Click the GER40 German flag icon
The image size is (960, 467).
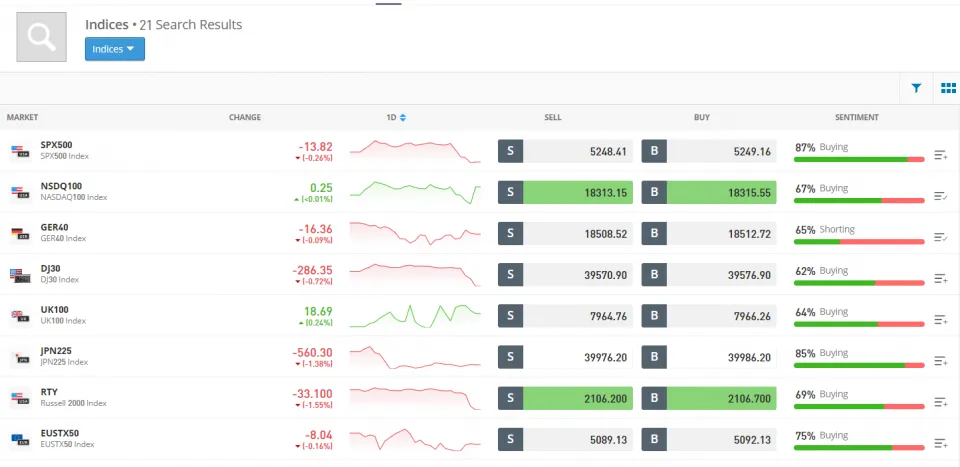click(20, 233)
